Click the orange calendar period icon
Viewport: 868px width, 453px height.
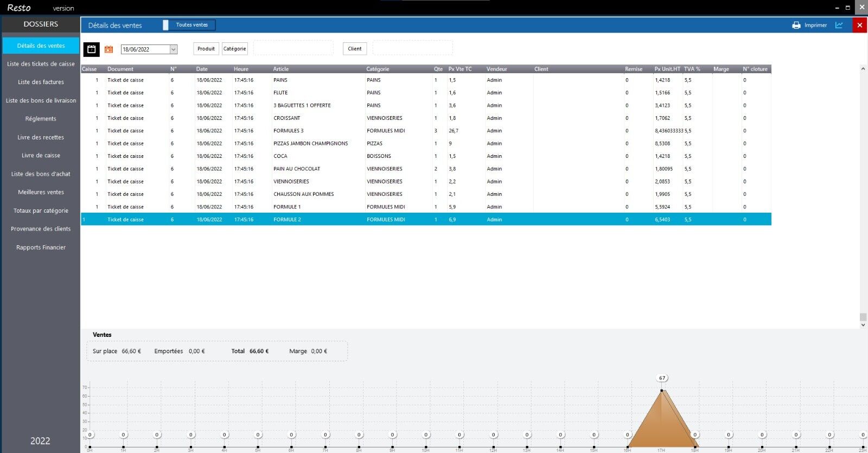coord(108,49)
